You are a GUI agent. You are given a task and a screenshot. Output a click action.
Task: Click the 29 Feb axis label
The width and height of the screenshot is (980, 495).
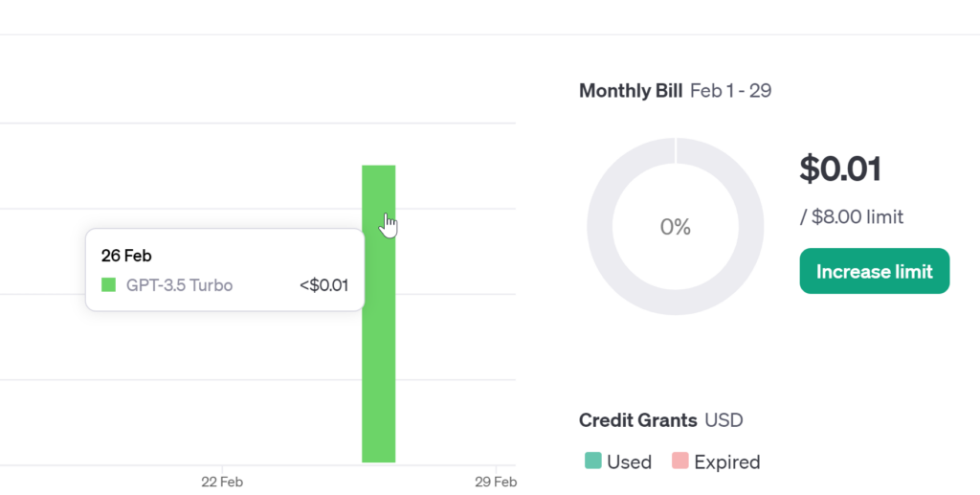pos(496,482)
